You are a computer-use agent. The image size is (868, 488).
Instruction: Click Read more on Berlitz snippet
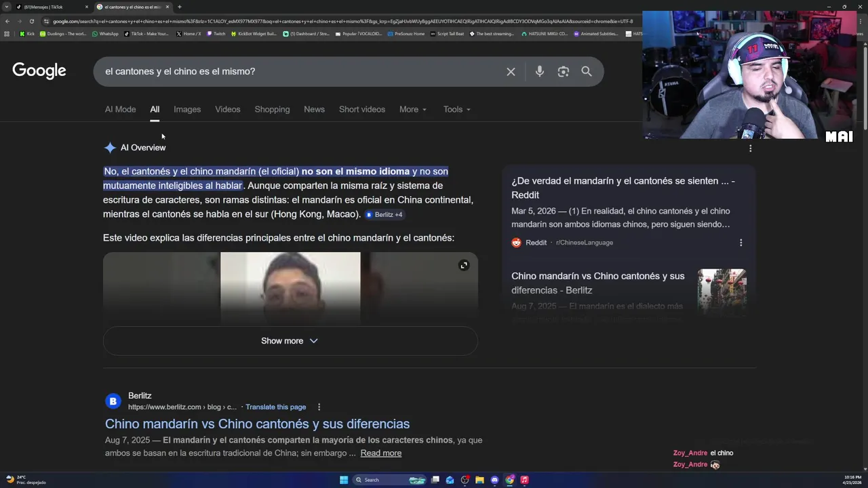(x=380, y=453)
